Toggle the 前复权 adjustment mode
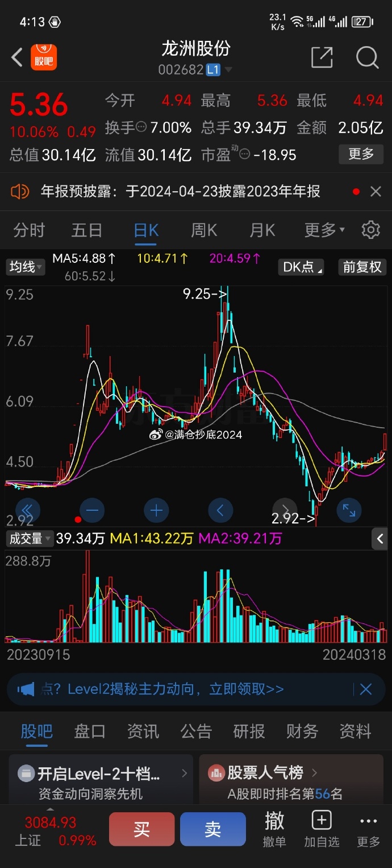This screenshot has height=868, width=392. click(362, 267)
